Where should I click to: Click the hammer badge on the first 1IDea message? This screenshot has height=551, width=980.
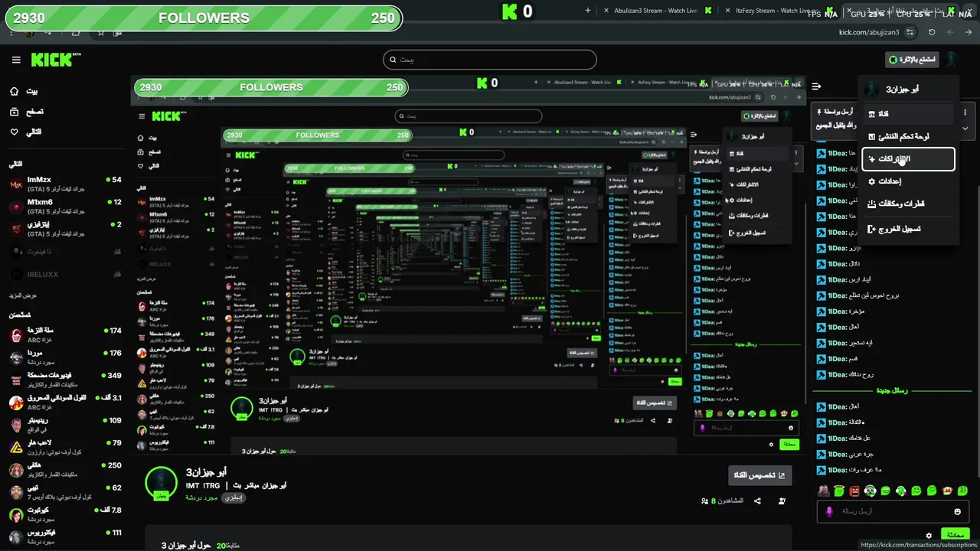(821, 153)
